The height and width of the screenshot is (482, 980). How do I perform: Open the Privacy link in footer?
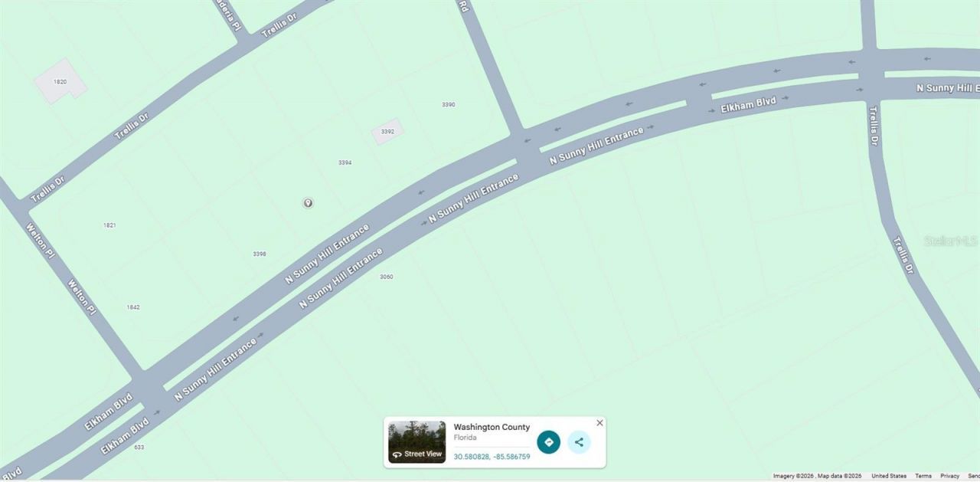click(949, 476)
